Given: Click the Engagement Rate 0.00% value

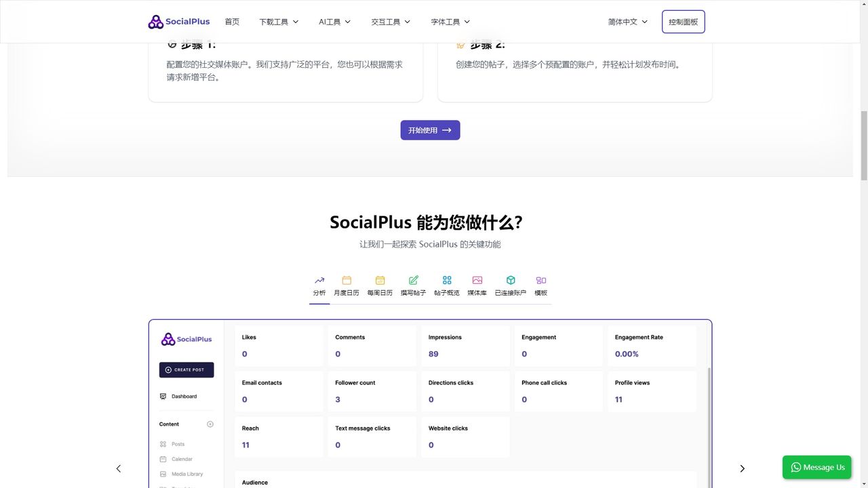Looking at the screenshot, I should pyautogui.click(x=627, y=354).
